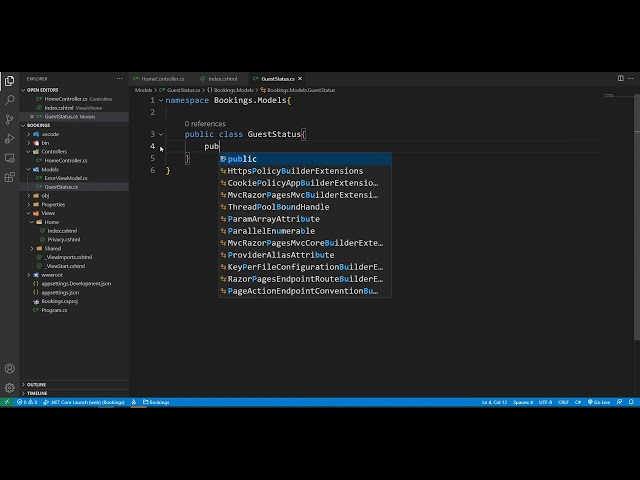Image resolution: width=640 pixels, height=480 pixels.
Task: Open Program.cs file
Action: (x=54, y=310)
